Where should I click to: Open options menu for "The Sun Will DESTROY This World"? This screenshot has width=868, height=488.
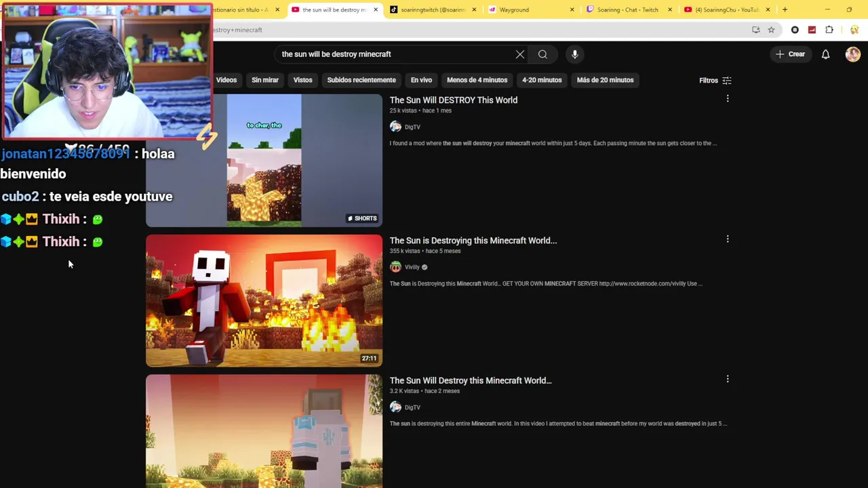click(728, 99)
